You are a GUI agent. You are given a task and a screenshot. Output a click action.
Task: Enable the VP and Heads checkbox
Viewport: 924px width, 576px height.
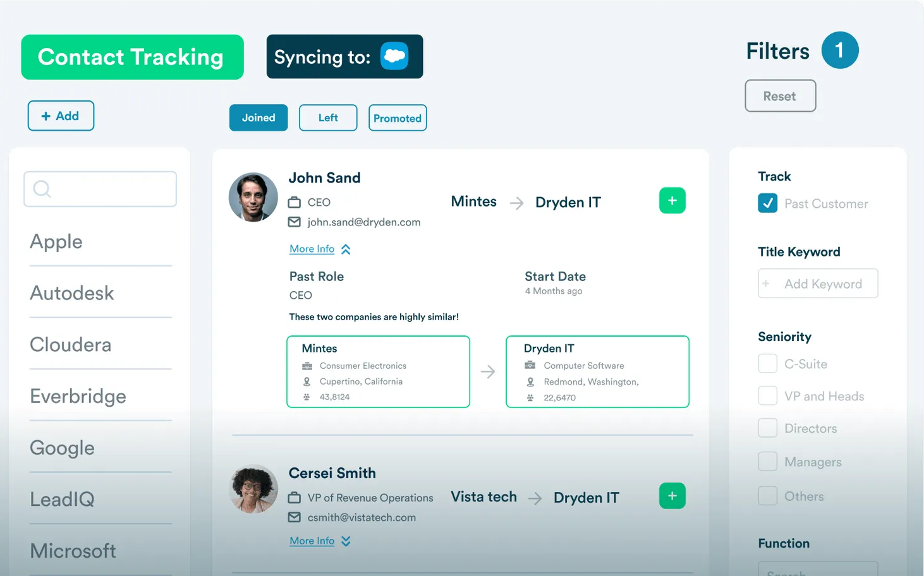(x=768, y=395)
